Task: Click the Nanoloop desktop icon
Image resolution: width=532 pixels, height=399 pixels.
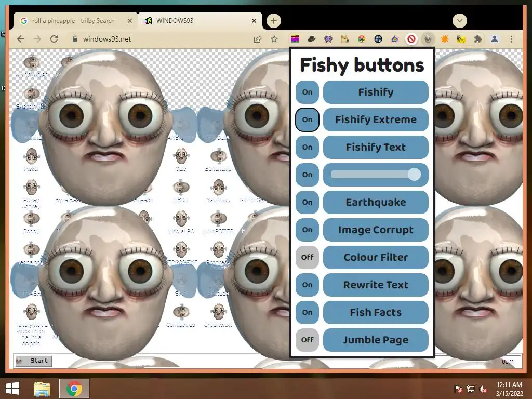Action: tap(218, 191)
